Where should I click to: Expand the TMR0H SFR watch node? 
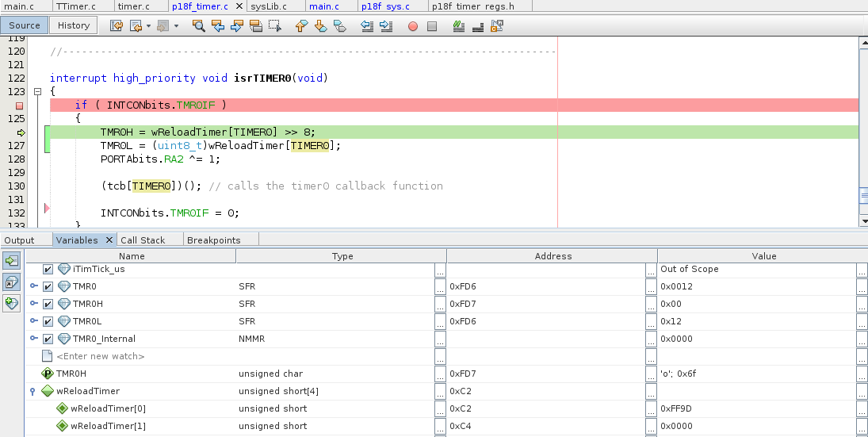click(x=34, y=304)
